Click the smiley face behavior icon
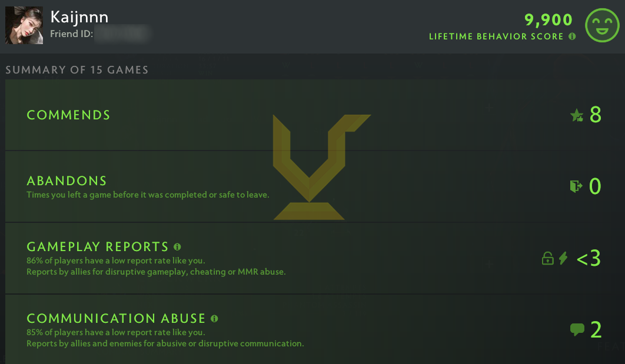This screenshot has width=625, height=364. pos(602,25)
